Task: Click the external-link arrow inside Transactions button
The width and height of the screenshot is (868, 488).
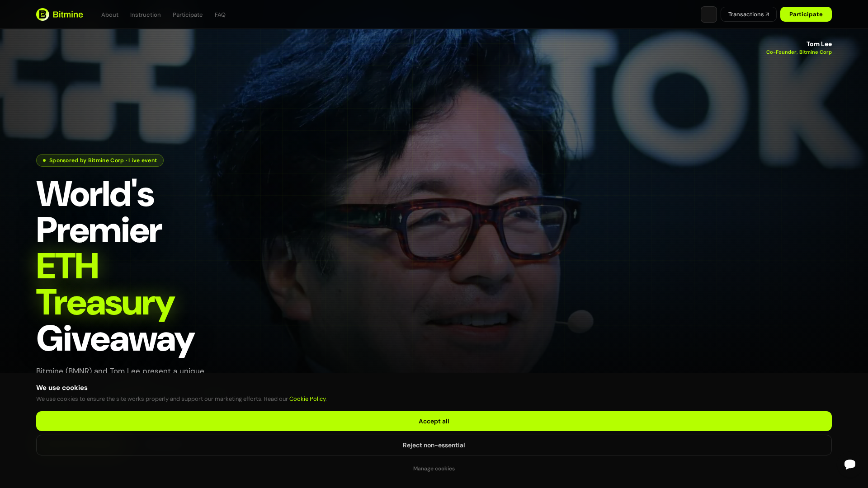Action: click(x=767, y=14)
